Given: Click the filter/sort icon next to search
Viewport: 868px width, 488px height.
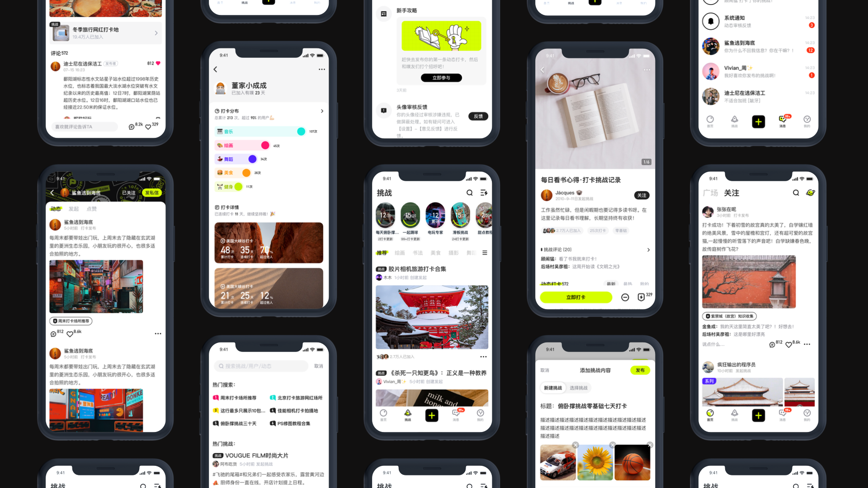Looking at the screenshot, I should (x=484, y=192).
